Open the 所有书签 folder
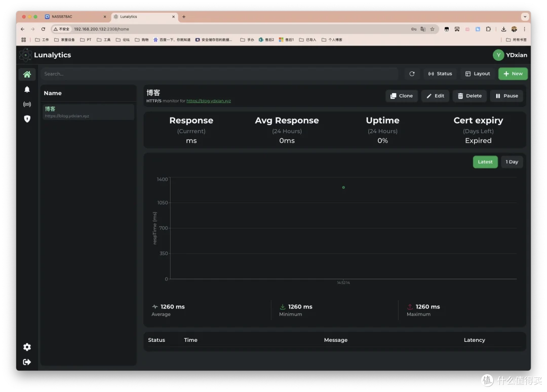 coord(516,40)
